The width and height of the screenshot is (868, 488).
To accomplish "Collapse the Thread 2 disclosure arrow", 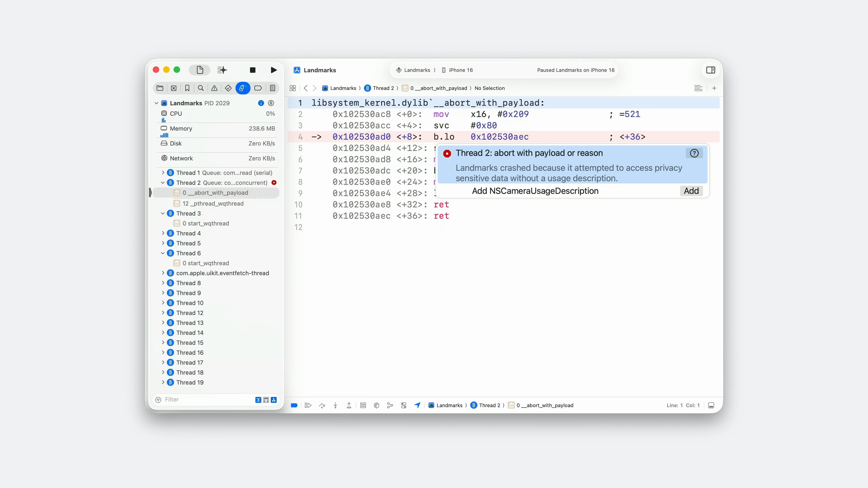I will (x=163, y=183).
